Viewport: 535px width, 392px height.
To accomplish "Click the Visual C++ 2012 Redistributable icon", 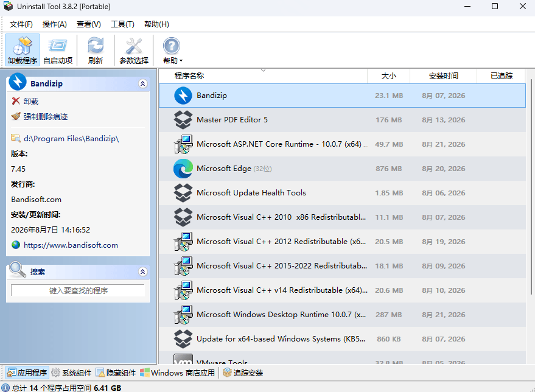I will tap(183, 242).
